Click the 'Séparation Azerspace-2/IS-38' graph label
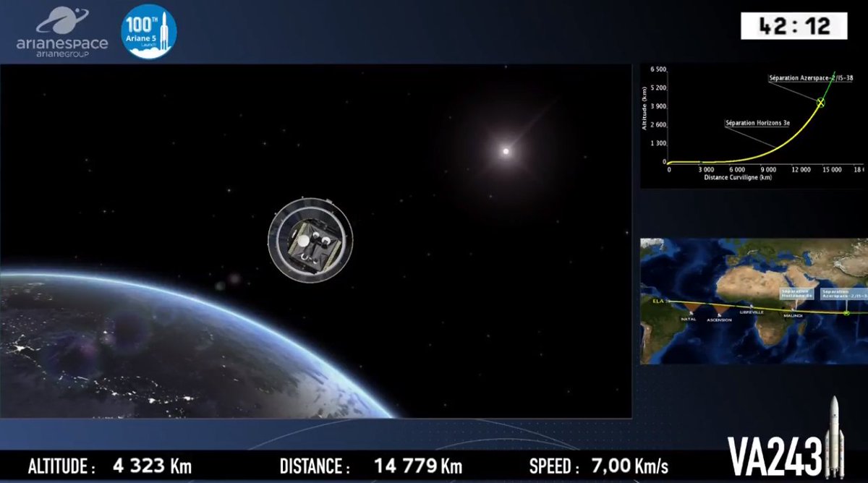 [x=809, y=77]
